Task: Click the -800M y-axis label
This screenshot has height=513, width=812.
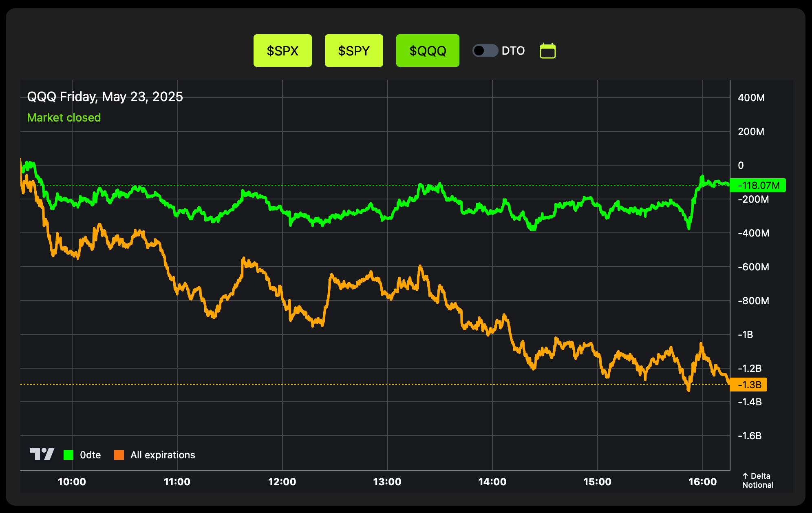Action: (x=754, y=301)
